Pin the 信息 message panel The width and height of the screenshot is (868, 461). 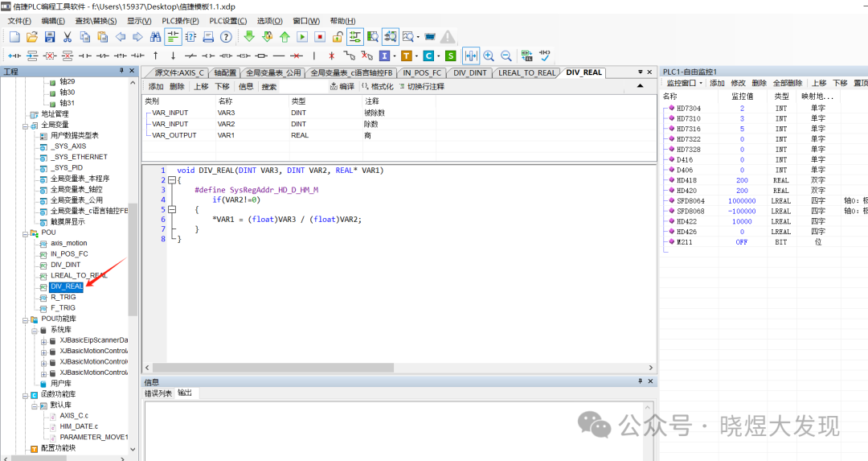pos(640,381)
